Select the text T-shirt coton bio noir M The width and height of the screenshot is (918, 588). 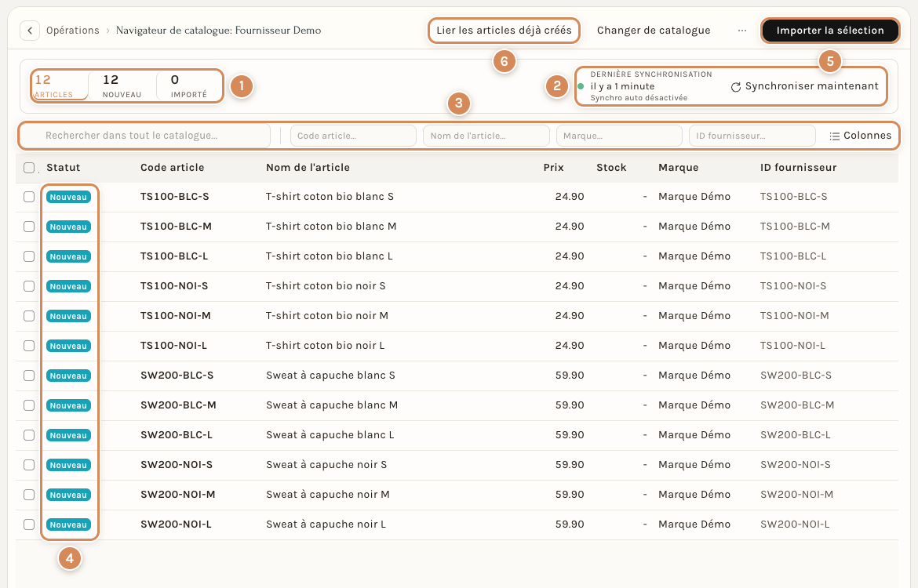326,316
